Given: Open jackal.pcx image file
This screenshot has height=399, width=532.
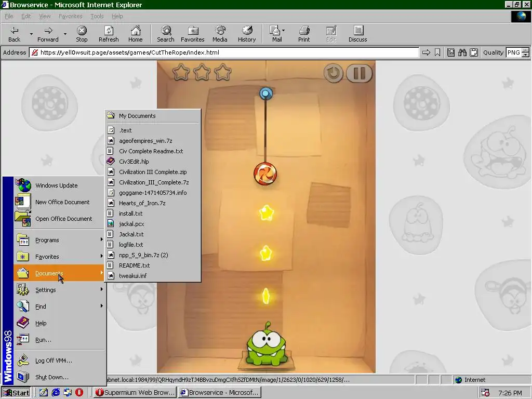Looking at the screenshot, I should point(153,224).
